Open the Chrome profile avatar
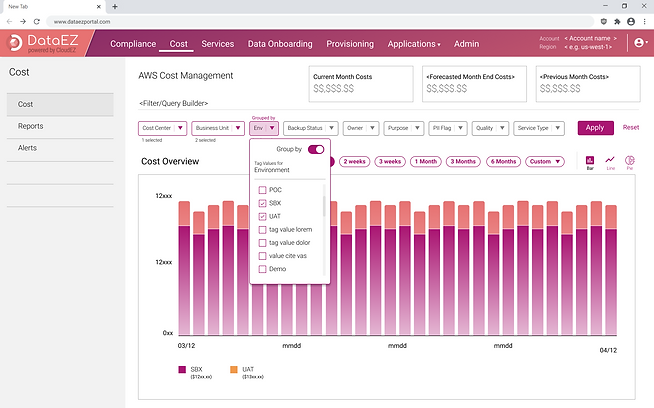Viewport: 654px width, 408px height. [631, 22]
